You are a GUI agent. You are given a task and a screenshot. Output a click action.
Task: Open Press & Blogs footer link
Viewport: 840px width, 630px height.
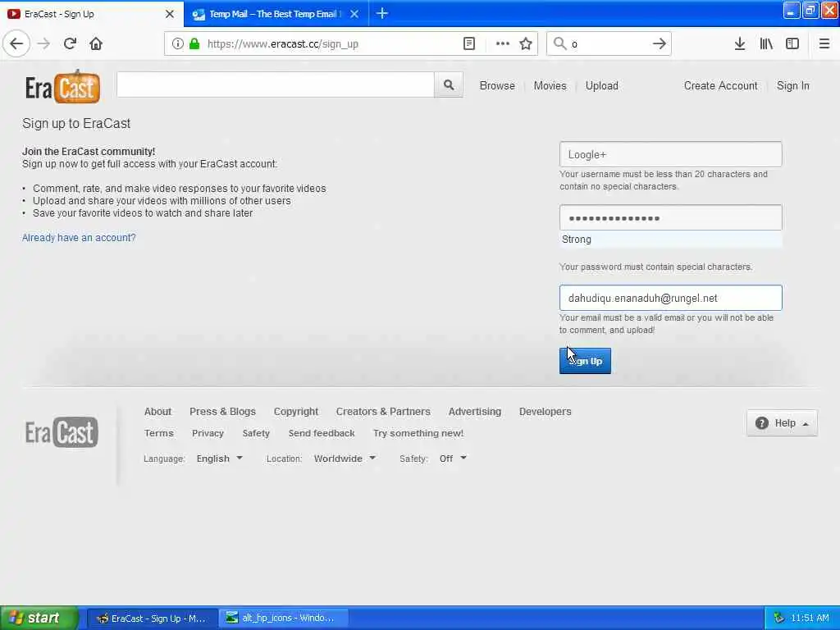click(x=222, y=412)
